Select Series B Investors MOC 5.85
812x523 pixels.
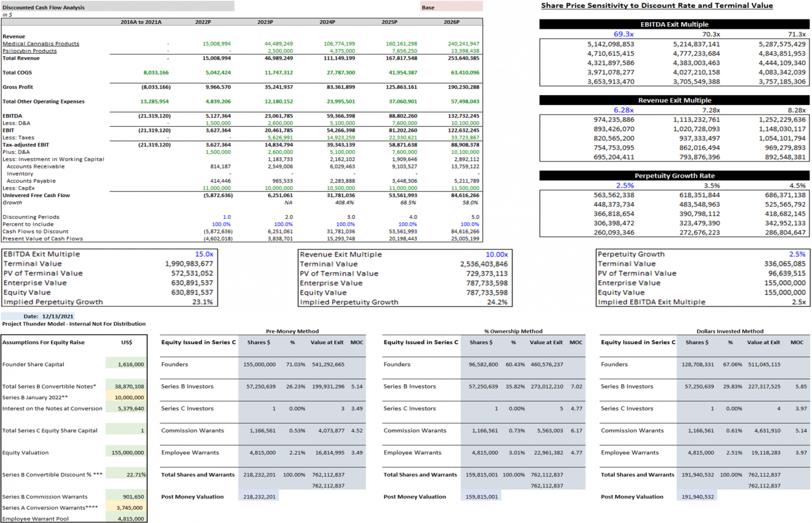pyautogui.click(x=801, y=387)
